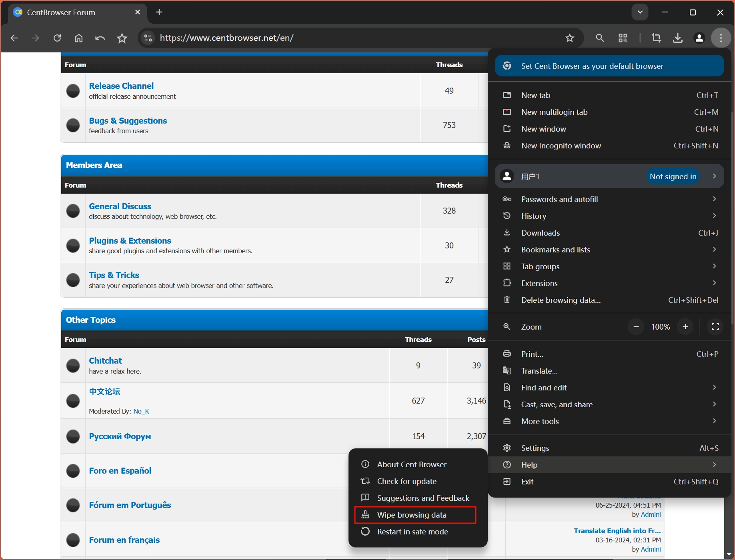Screen dimensions: 735x560
Task: Decrease zoom with minus button
Action: point(636,327)
